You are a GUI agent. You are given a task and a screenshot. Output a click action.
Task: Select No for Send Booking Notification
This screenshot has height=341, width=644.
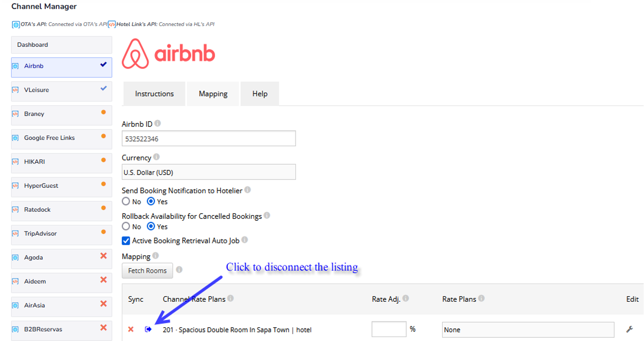coord(126,201)
